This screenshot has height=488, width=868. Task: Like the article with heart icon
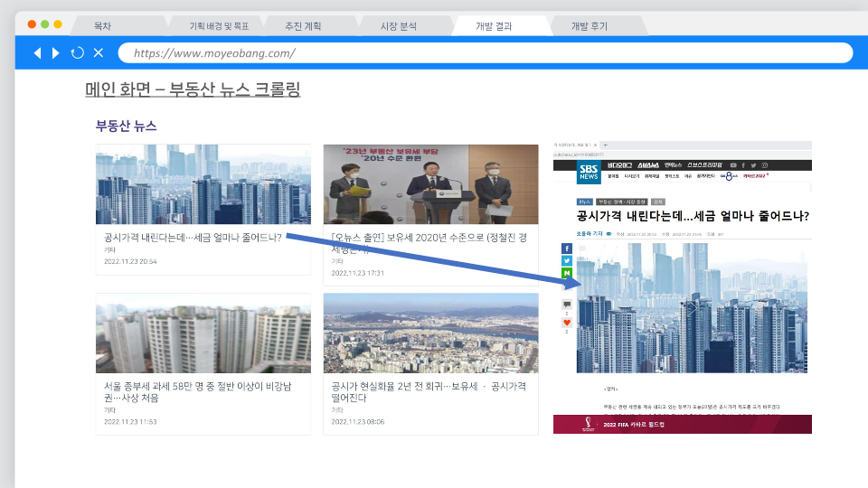(567, 323)
